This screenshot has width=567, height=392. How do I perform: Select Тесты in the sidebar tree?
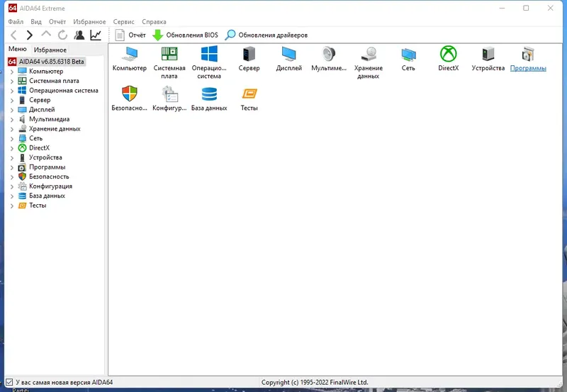(x=38, y=205)
